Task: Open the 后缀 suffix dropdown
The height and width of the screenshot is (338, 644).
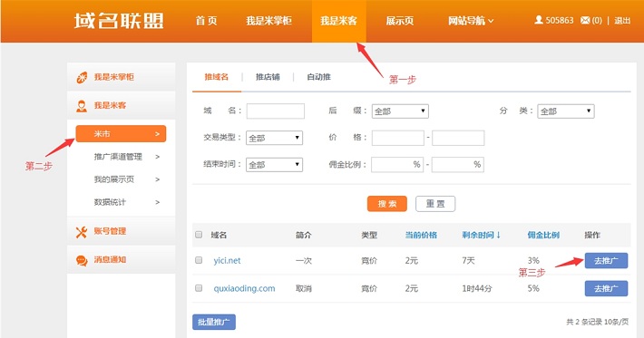Action: click(x=400, y=111)
